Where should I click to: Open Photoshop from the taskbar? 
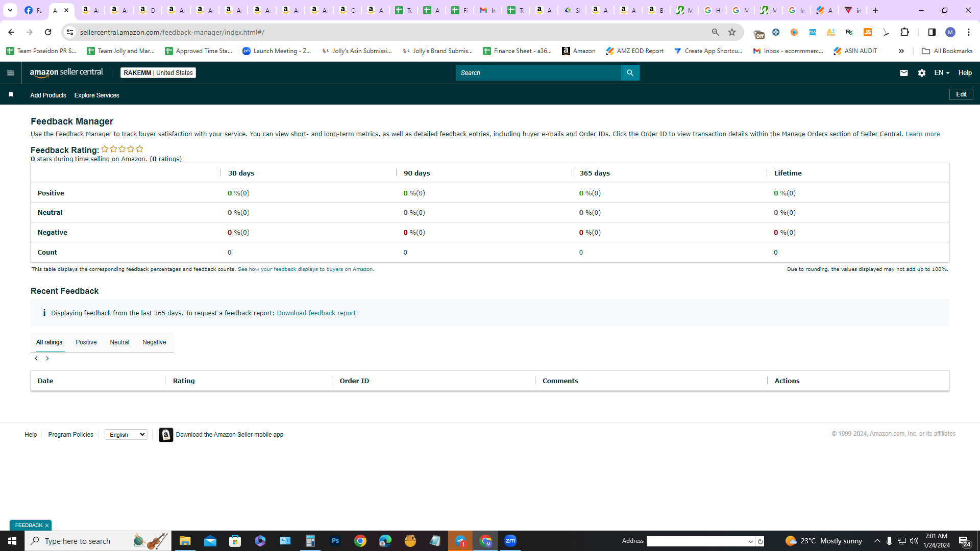[335, 541]
